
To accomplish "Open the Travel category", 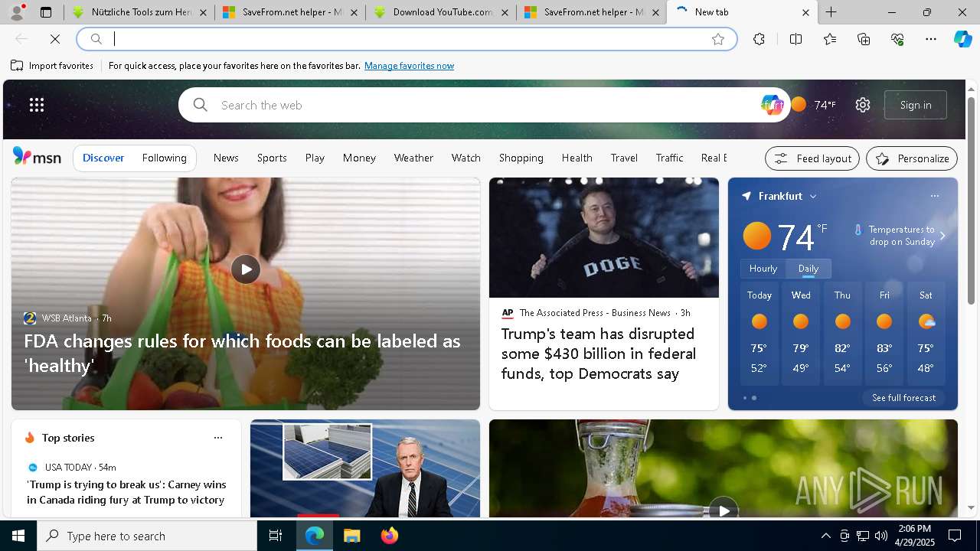I will point(624,158).
